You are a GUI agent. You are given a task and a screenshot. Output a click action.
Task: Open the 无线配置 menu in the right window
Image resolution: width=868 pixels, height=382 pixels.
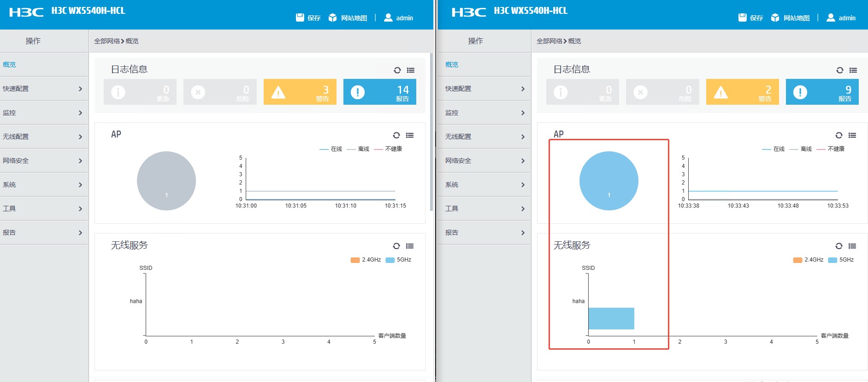point(484,137)
